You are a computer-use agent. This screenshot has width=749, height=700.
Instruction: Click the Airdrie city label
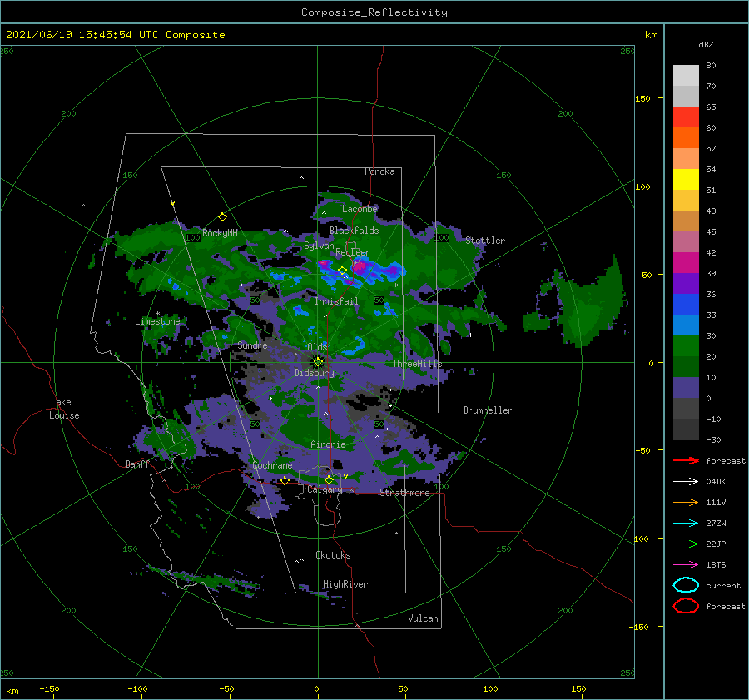coord(328,444)
